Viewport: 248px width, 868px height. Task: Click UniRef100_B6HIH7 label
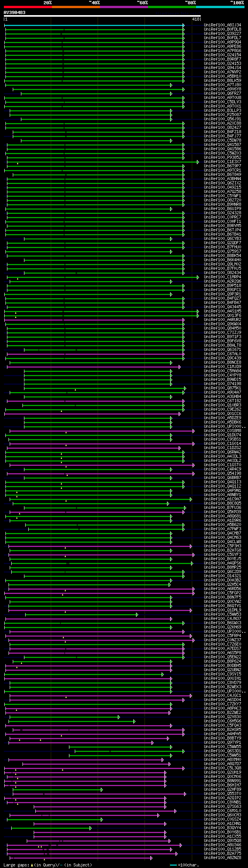(x=222, y=785)
